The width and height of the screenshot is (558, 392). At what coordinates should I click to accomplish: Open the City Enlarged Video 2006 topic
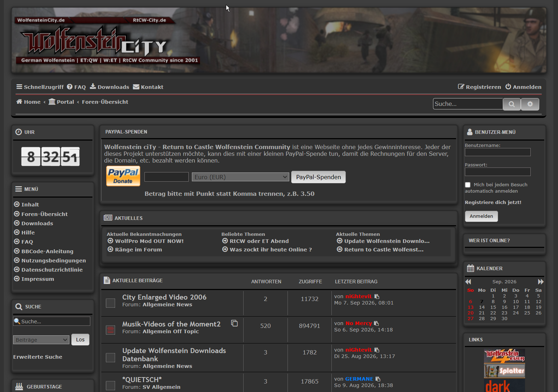pos(164,297)
